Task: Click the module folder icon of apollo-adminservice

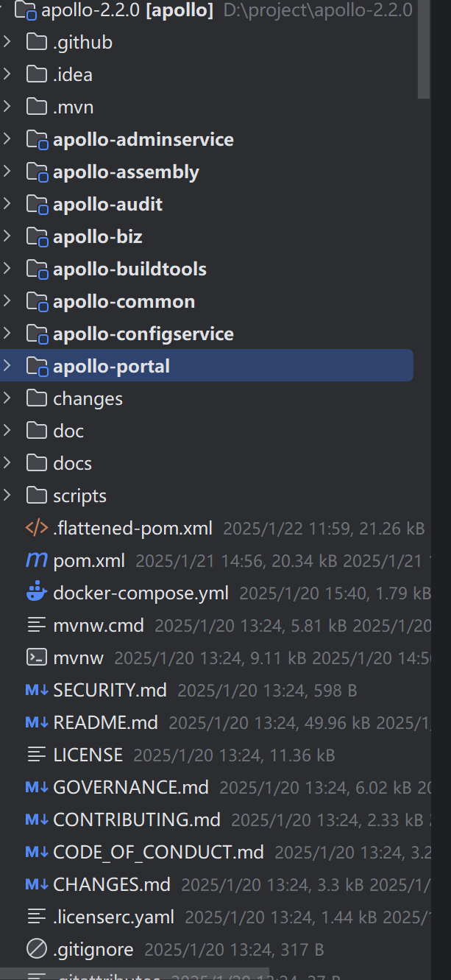Action: 37,139
